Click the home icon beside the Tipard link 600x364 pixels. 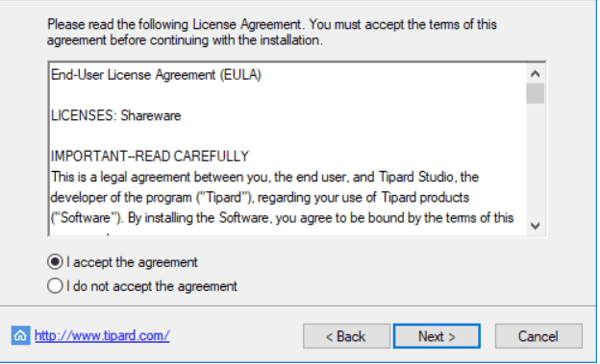(x=20, y=335)
